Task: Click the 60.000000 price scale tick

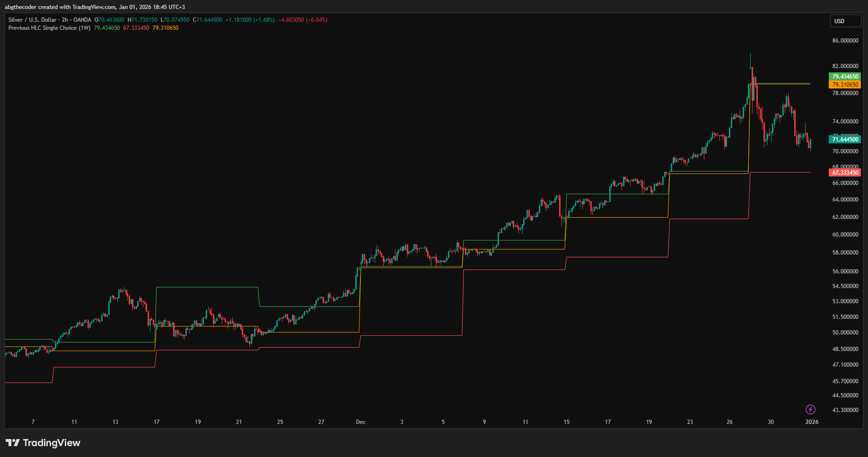Action: coord(845,235)
